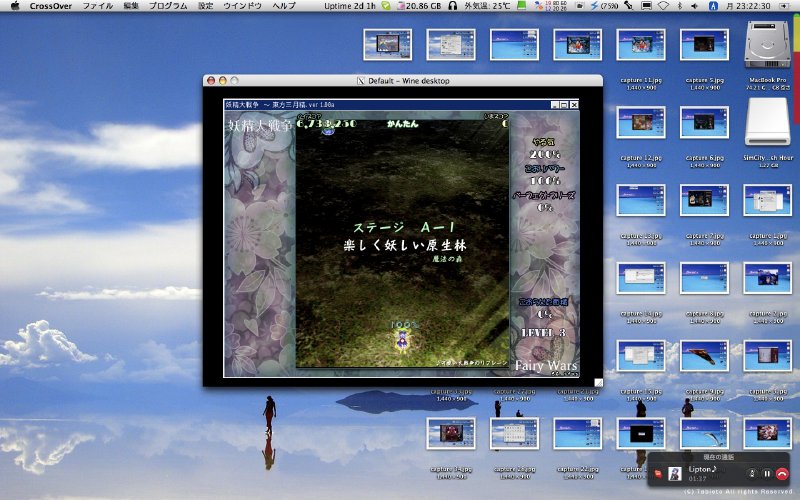Select the capture 3.jpg thumbnail
Viewport: 800px width, 500px height.
(767, 356)
